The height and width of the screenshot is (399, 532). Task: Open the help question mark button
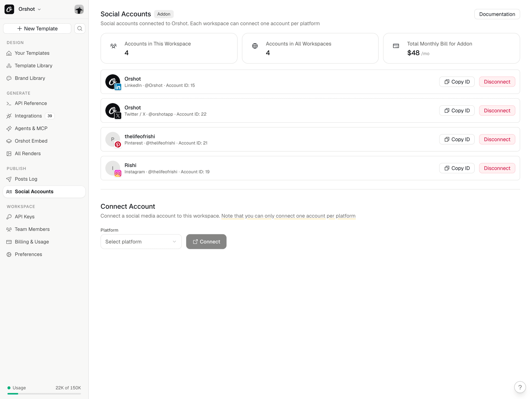[x=520, y=387]
